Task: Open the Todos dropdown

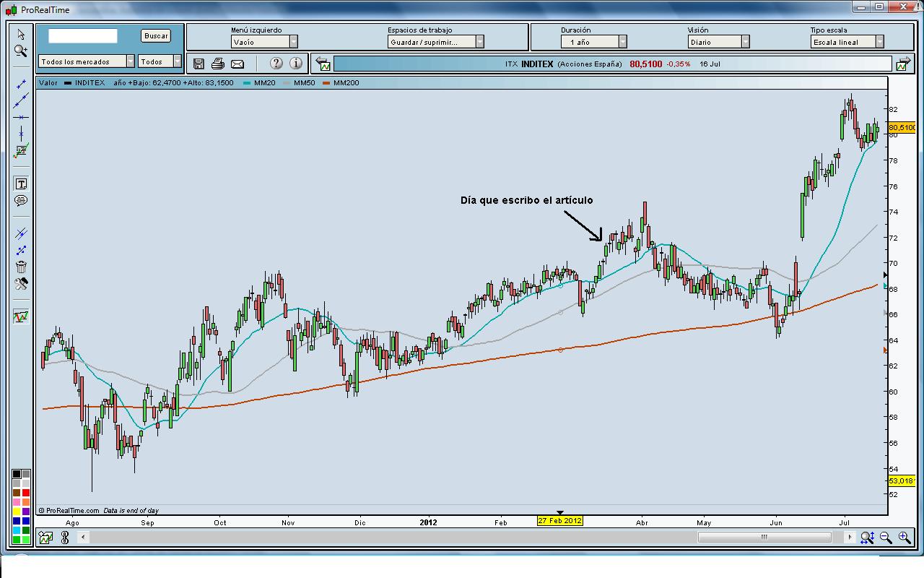Action: 160,61
